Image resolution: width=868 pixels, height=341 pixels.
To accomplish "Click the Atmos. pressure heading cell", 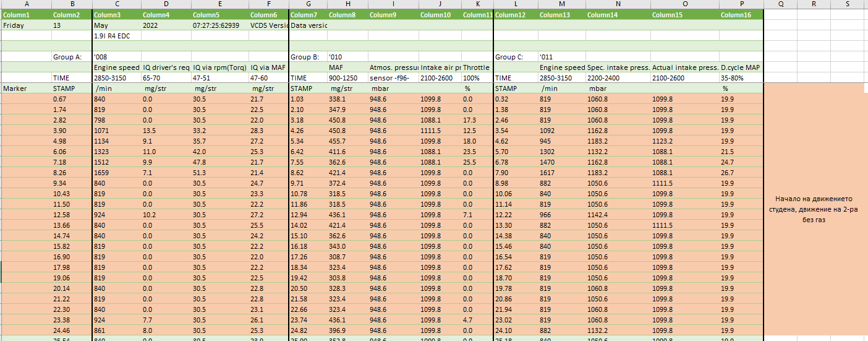I will tap(393, 67).
